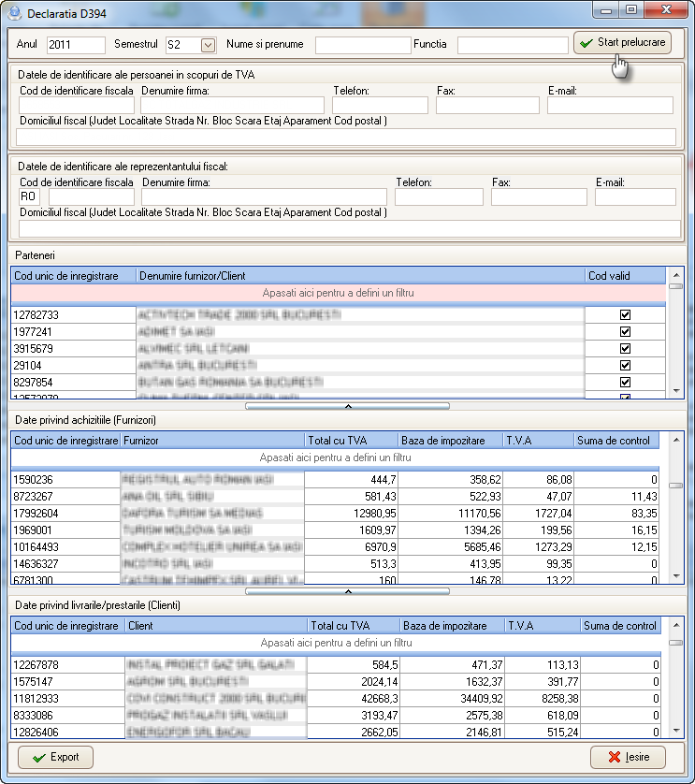Click the Export button
Image resolution: width=695 pixels, height=784 pixels.
point(55,757)
